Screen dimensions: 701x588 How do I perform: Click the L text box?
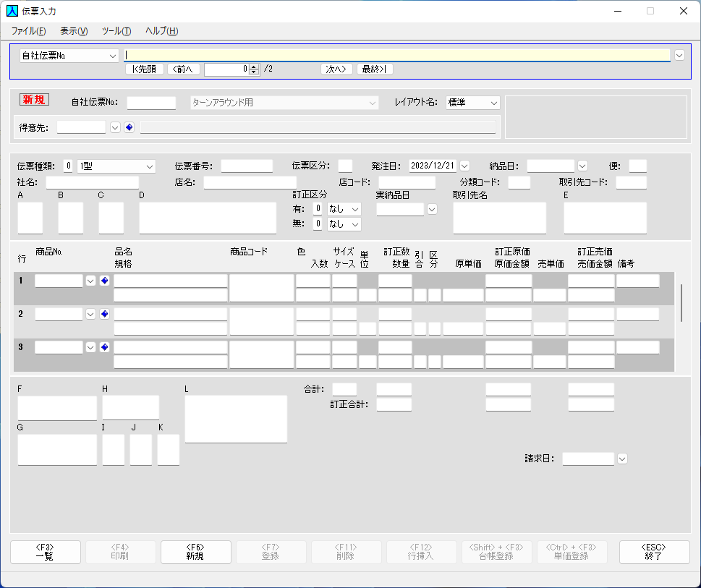(236, 419)
